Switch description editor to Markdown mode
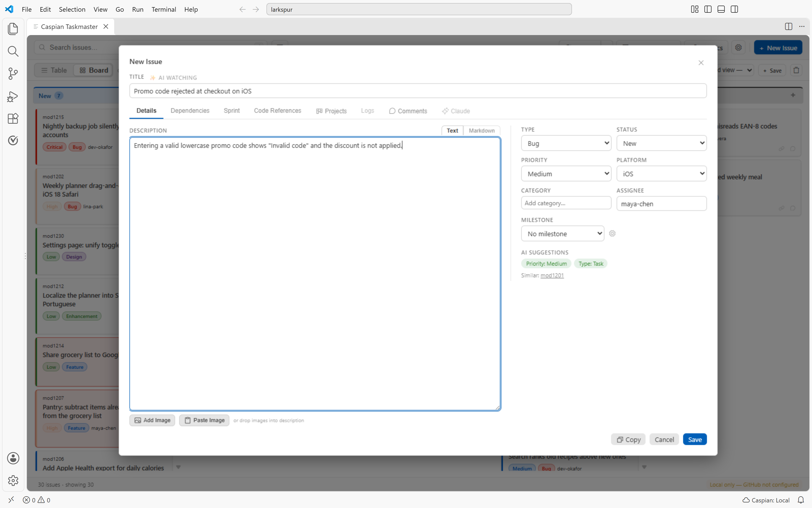 coord(482,131)
